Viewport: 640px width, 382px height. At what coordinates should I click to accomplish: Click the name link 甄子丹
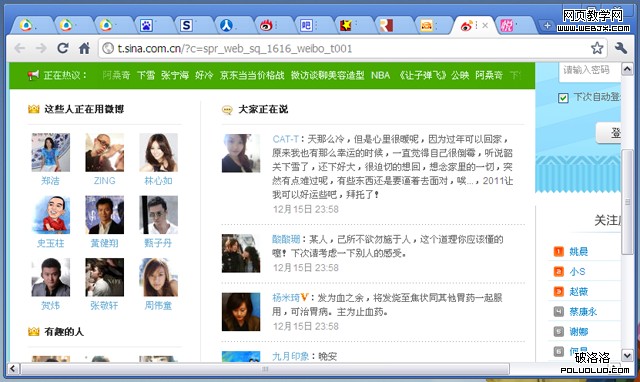pos(158,243)
